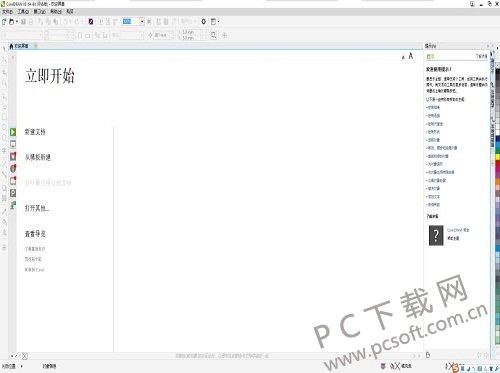Expand the Open file dropdown arrow

[17, 22]
